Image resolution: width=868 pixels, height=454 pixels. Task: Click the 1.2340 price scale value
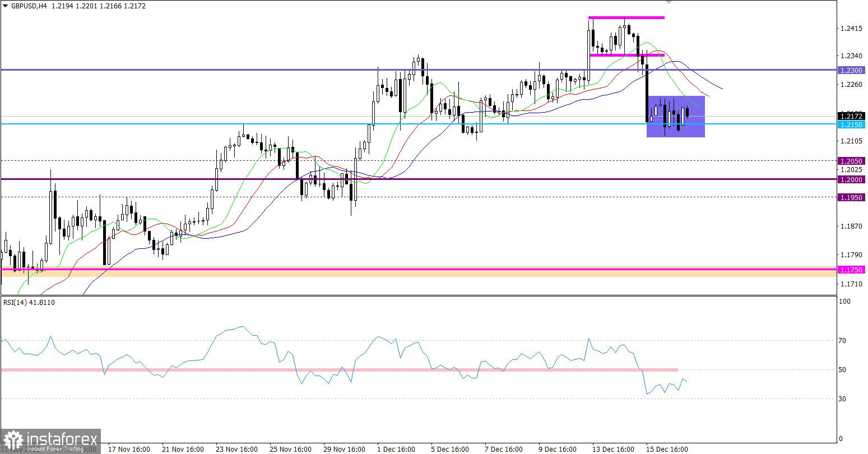coord(851,55)
